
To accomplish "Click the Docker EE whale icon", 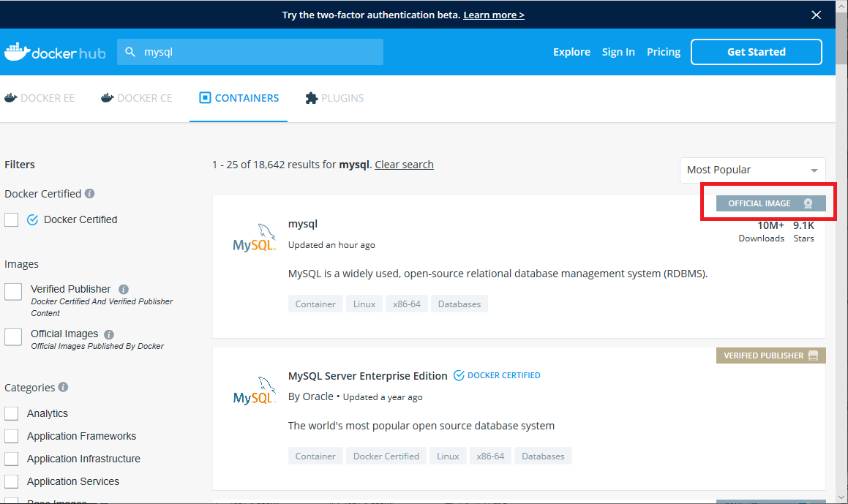I will tap(11, 98).
